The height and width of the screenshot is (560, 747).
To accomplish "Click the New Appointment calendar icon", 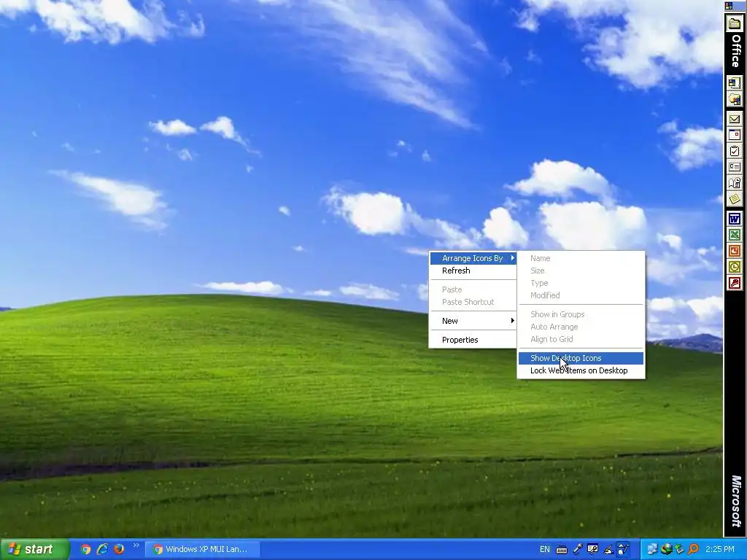I will (x=734, y=135).
